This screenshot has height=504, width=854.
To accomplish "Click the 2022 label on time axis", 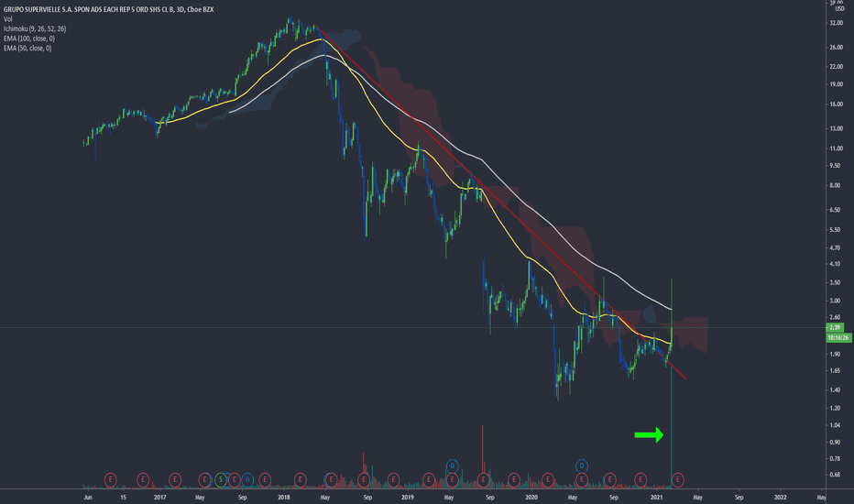I will pos(781,497).
